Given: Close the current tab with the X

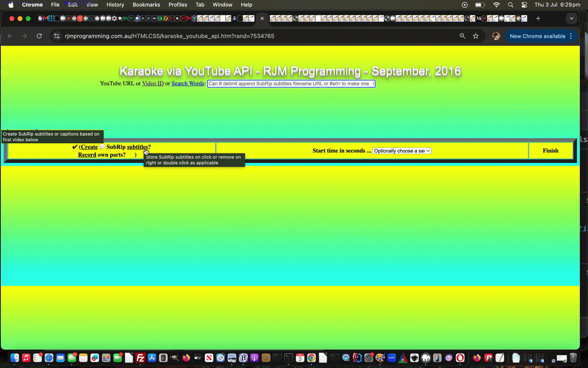Looking at the screenshot, I should (262, 18).
